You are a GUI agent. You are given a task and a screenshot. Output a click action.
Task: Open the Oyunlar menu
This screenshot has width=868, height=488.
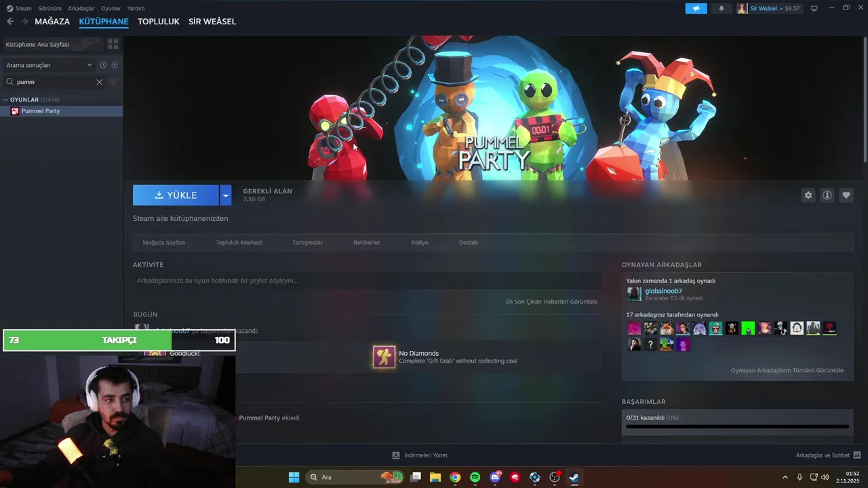click(111, 8)
